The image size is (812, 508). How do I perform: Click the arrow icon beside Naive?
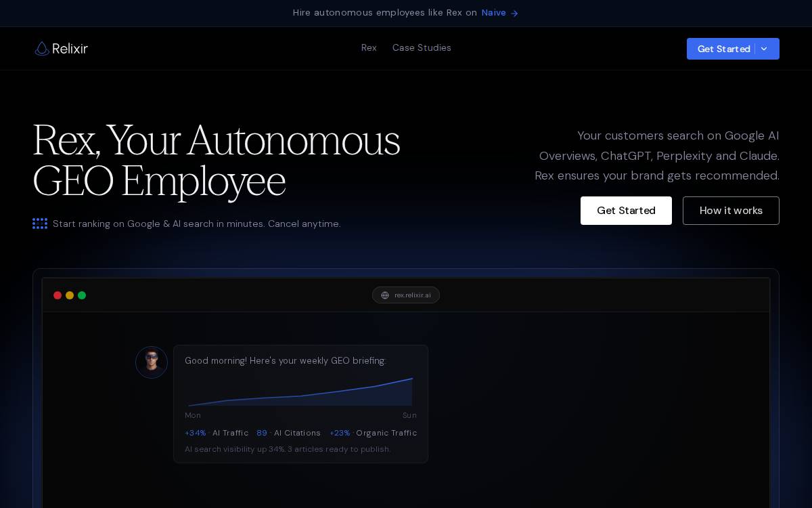(514, 13)
